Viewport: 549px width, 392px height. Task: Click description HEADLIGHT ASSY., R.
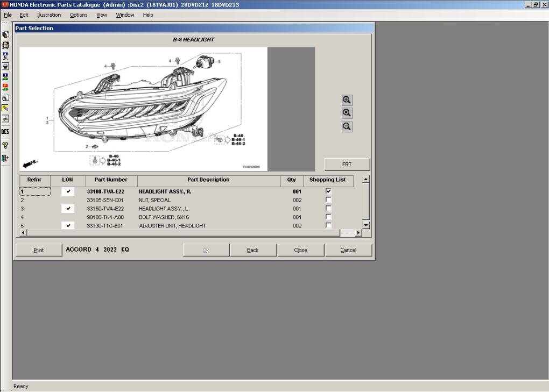165,191
